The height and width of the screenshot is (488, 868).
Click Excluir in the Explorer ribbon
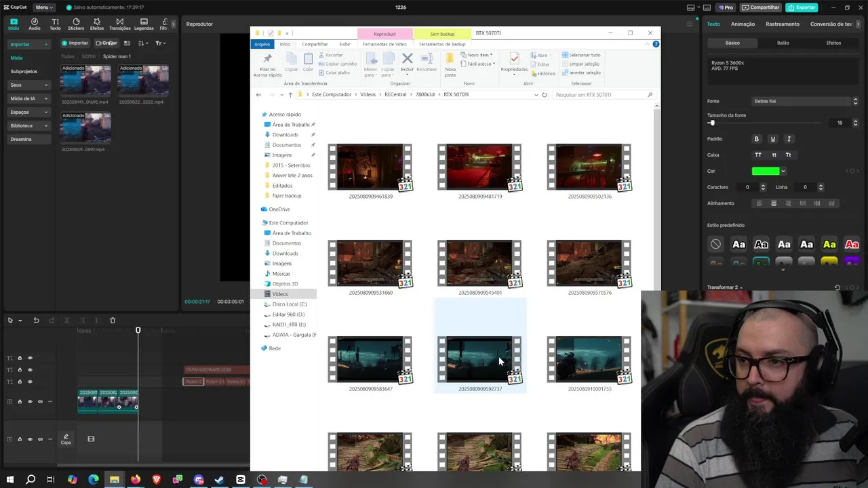pos(407,62)
